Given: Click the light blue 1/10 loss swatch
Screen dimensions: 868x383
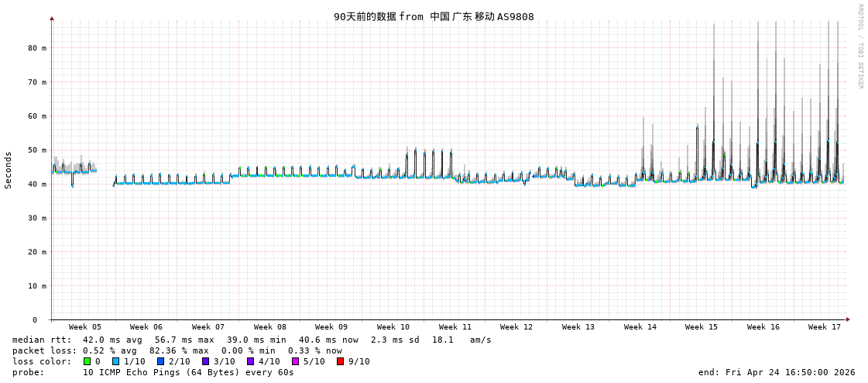Looking at the screenshot, I should pos(116,361).
